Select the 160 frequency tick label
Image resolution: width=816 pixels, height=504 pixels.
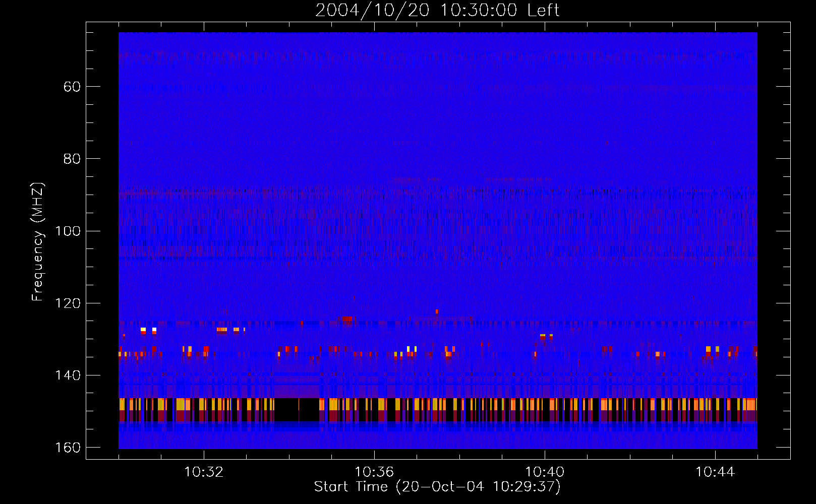click(68, 448)
